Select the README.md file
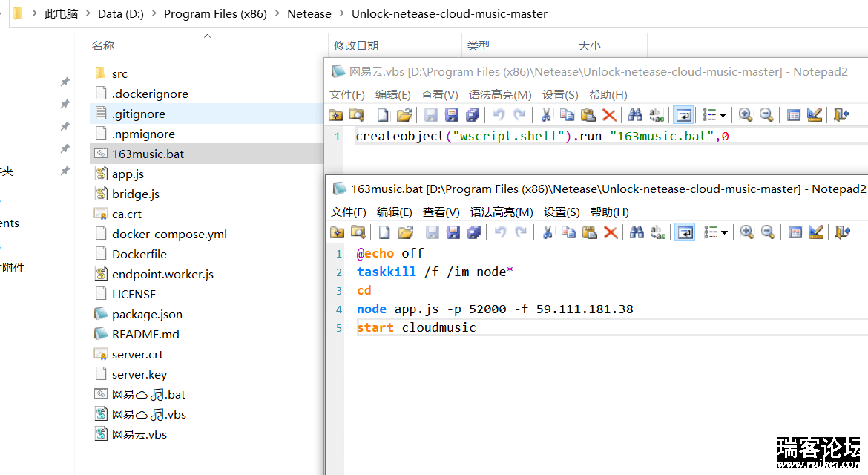The image size is (868, 475). pos(145,334)
